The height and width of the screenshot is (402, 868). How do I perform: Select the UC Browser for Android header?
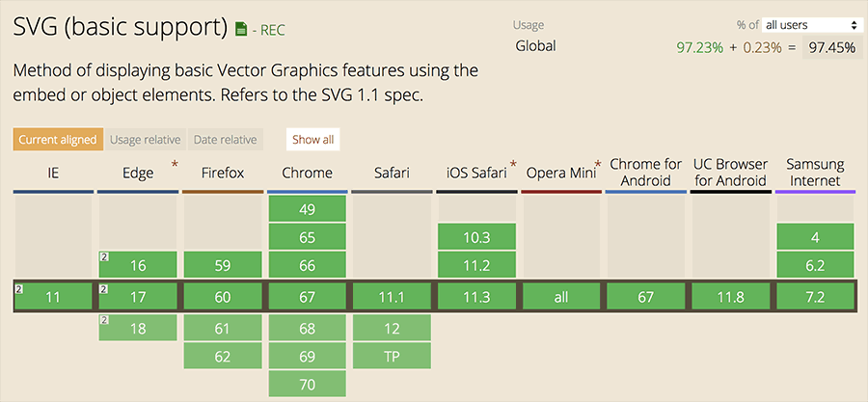(731, 174)
